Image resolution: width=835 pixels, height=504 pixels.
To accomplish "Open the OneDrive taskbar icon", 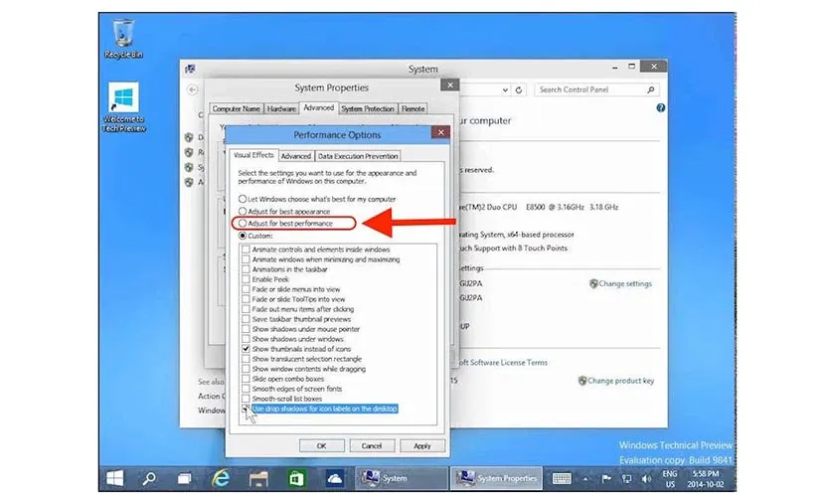I will [333, 478].
